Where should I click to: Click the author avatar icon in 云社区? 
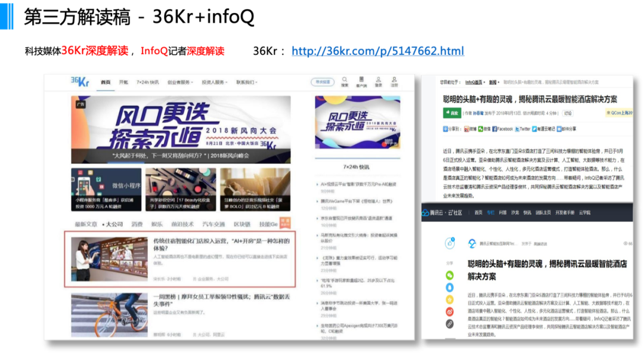[472, 244]
